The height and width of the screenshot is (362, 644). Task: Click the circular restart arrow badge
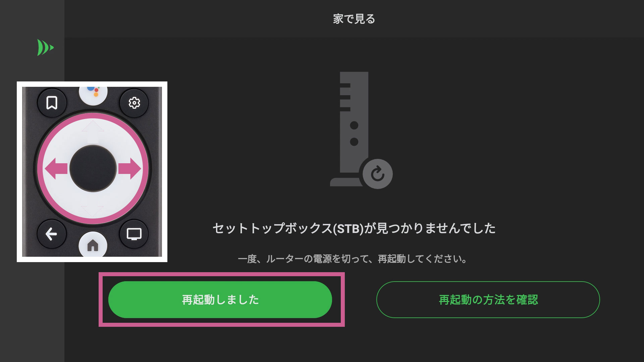click(378, 174)
